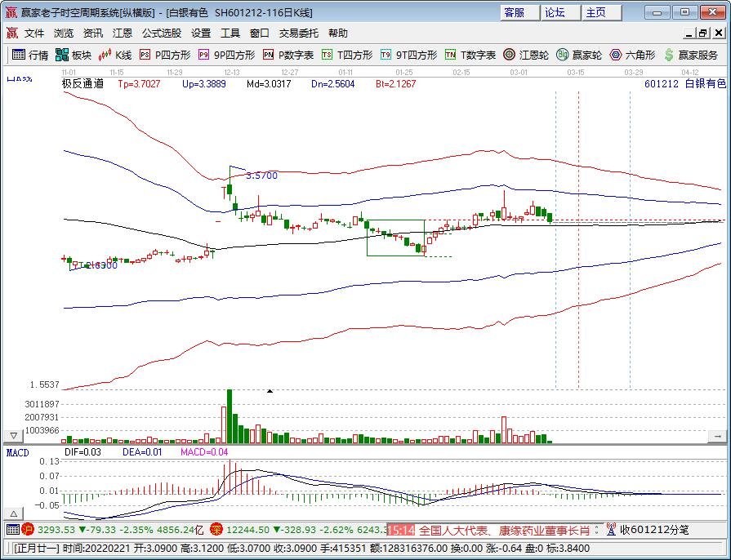Open 赢家服务 dollar-sign service icon
The height and width of the screenshot is (560, 731).
691,55
